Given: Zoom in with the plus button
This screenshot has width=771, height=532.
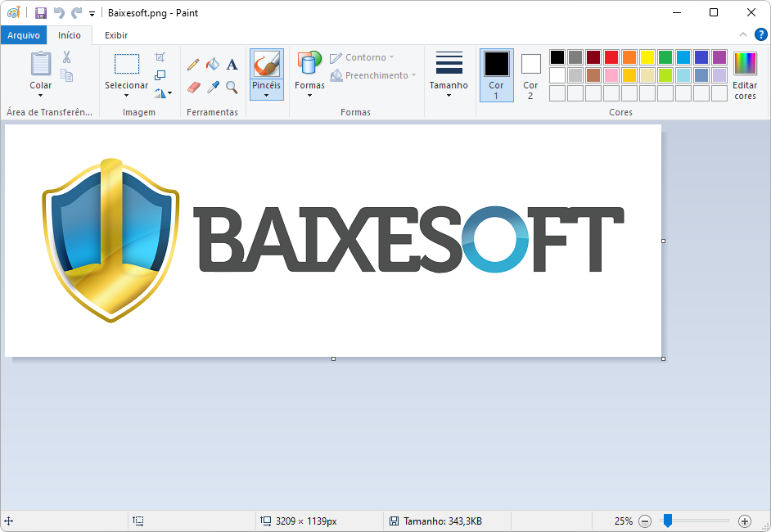Looking at the screenshot, I should coord(745,521).
